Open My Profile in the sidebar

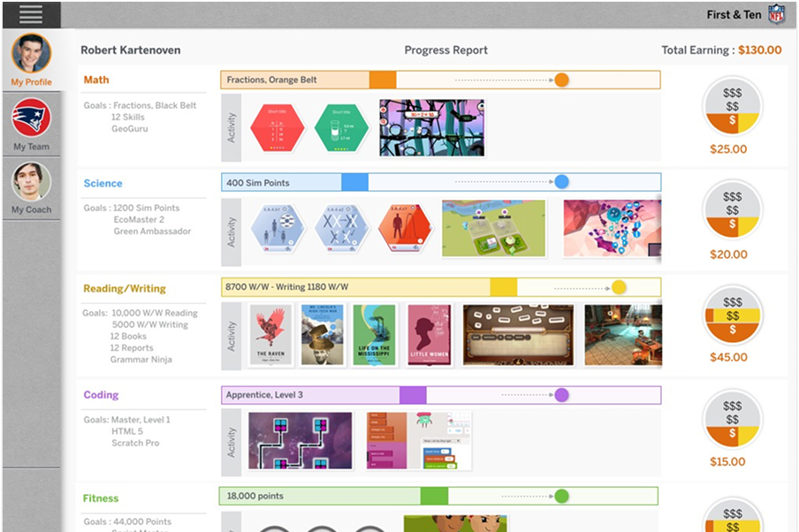point(31,60)
